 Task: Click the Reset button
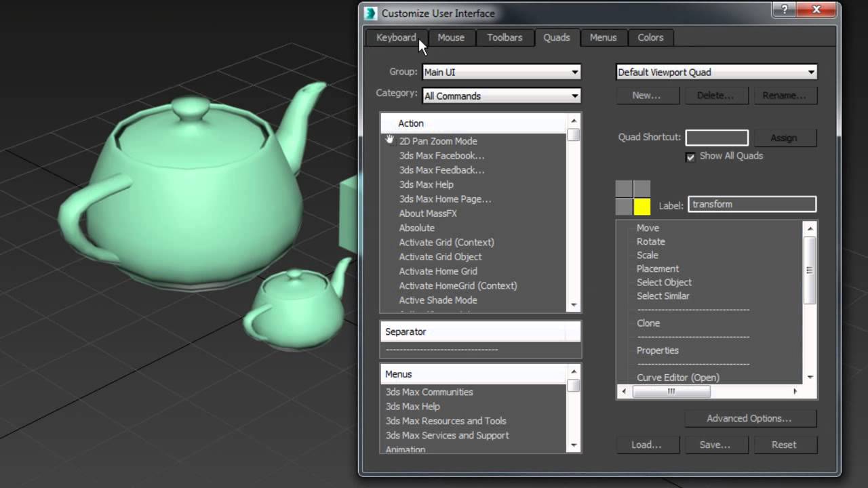click(x=784, y=445)
